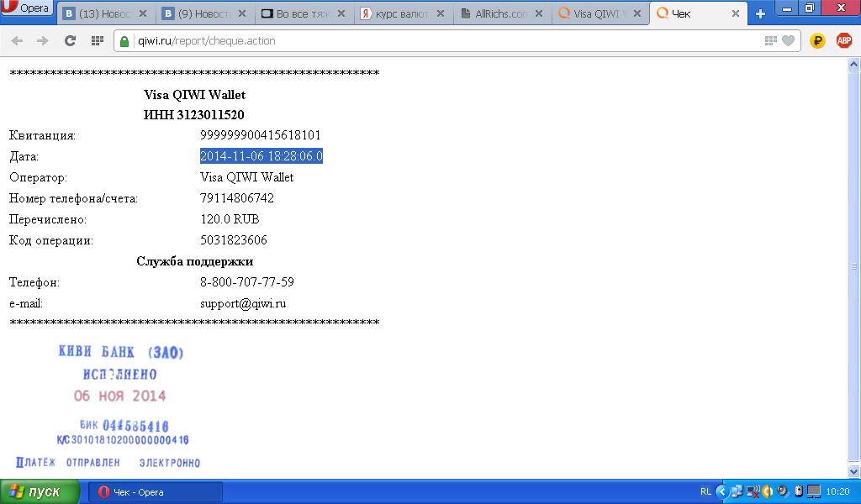Click receipt number 999999900415618101

(261, 135)
